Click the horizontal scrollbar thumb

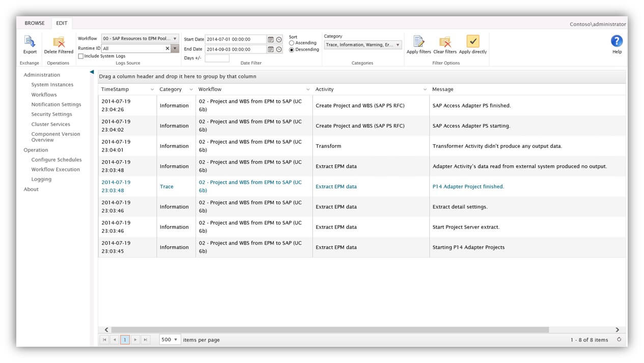point(330,330)
